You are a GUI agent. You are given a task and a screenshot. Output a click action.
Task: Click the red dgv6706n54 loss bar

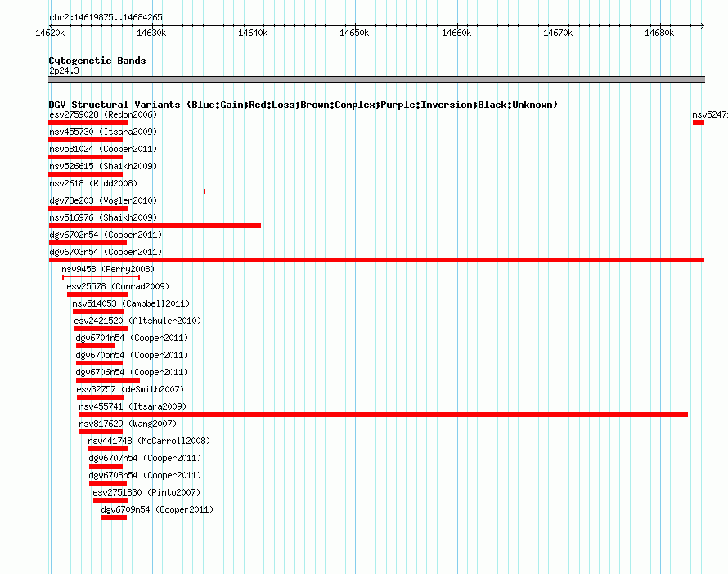tap(108, 380)
